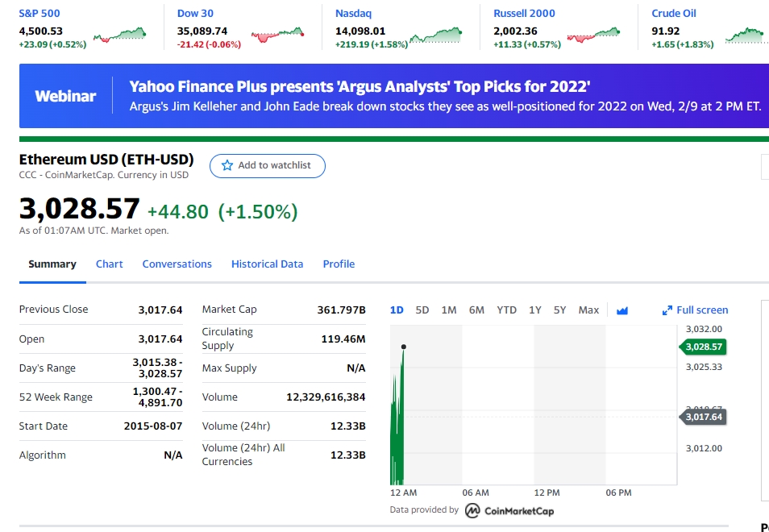
Task: Switch to the Chart tab
Action: click(x=110, y=264)
